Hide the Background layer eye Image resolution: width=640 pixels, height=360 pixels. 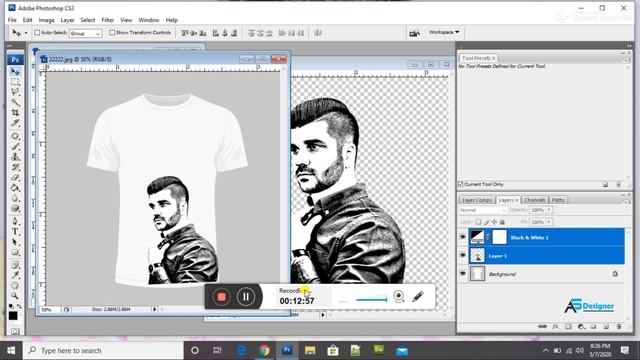pyautogui.click(x=462, y=274)
